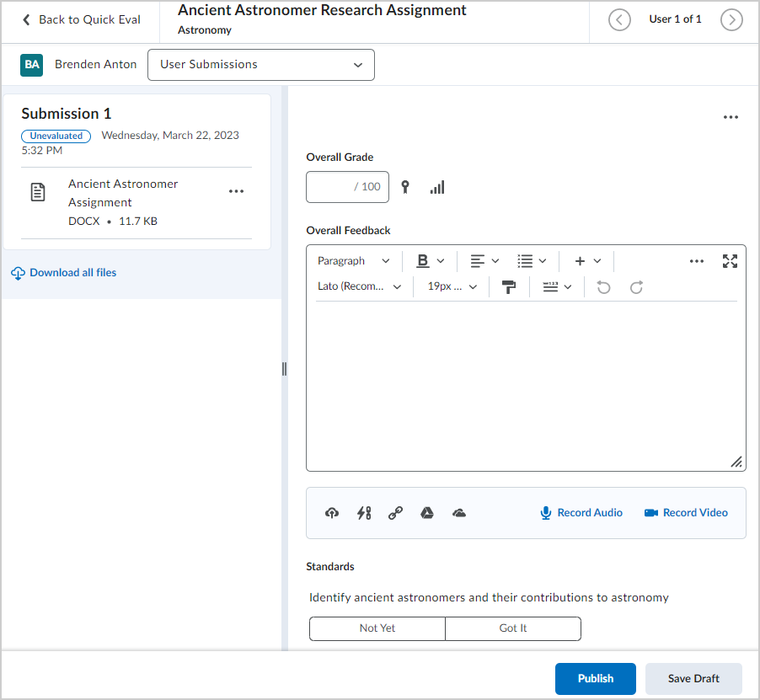Open more actions menu above Overall Grade
760x700 pixels.
(x=731, y=117)
